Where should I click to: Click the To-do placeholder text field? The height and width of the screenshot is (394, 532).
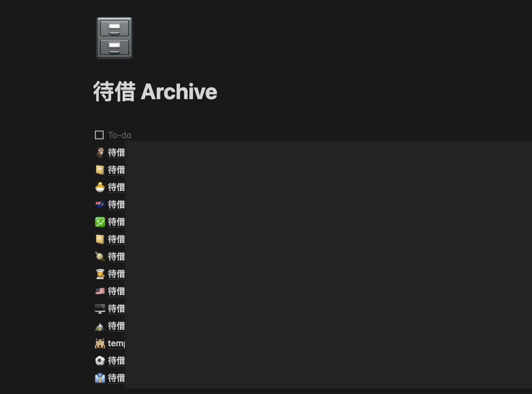pyautogui.click(x=119, y=135)
